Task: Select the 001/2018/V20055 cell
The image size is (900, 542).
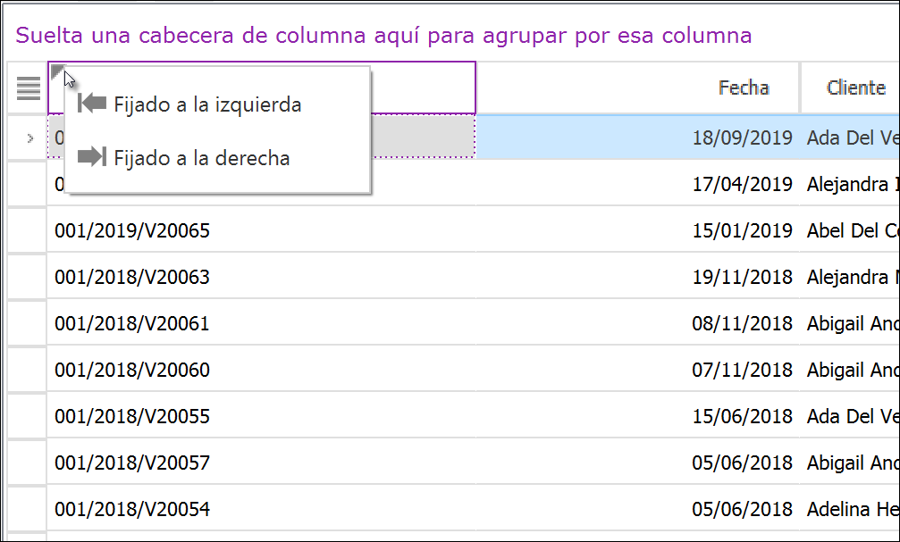Action: pos(132,416)
